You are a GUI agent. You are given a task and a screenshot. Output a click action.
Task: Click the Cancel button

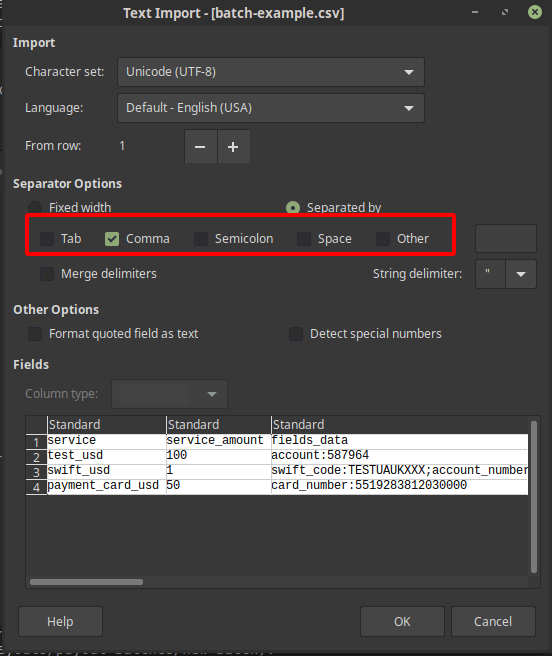click(x=493, y=622)
